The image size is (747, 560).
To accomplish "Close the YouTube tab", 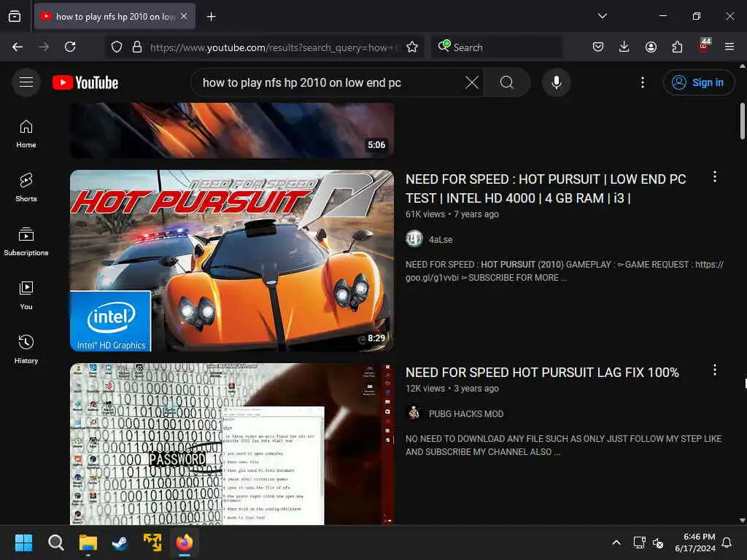I will pyautogui.click(x=184, y=16).
